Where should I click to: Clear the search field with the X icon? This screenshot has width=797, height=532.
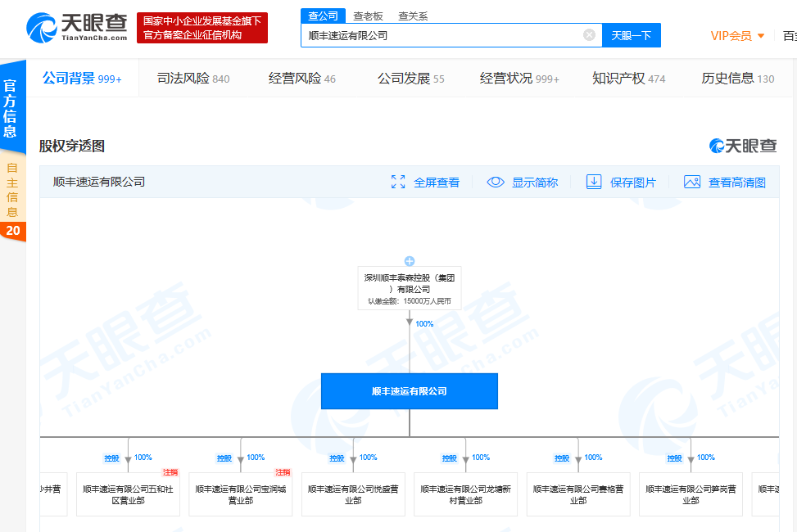(x=589, y=34)
